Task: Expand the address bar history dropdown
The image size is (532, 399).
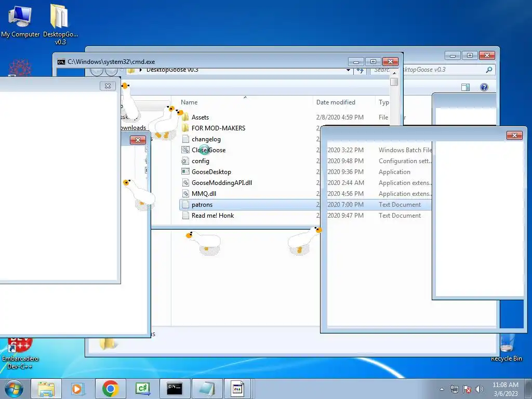Action: tap(348, 70)
